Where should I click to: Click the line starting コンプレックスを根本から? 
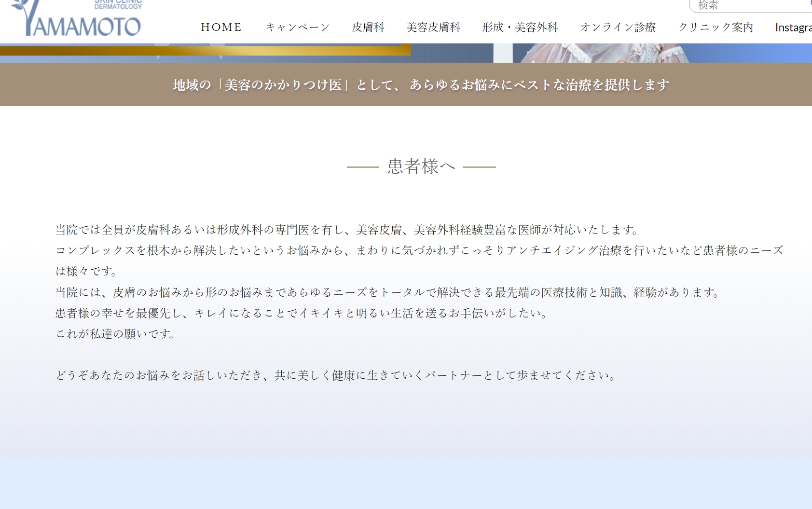(419, 261)
